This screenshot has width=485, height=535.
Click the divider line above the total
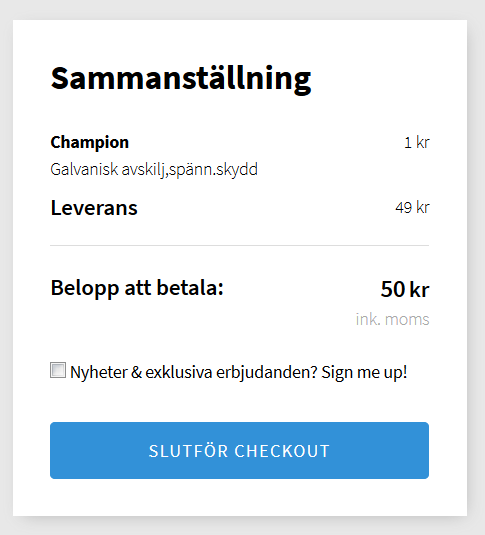click(239, 245)
